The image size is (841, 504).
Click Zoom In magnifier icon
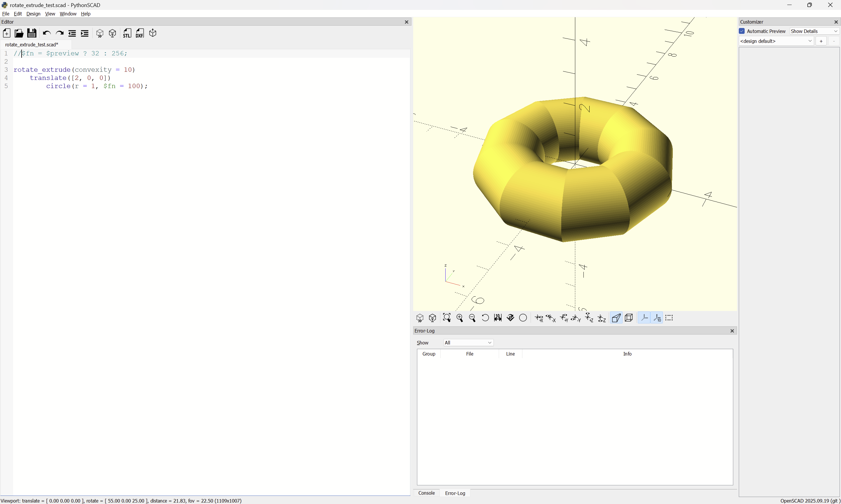tap(460, 318)
